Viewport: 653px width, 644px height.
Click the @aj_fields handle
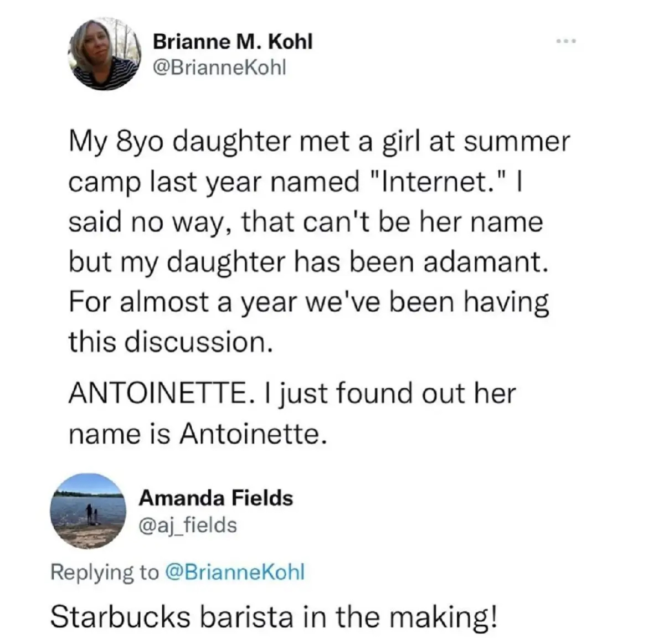click(188, 524)
